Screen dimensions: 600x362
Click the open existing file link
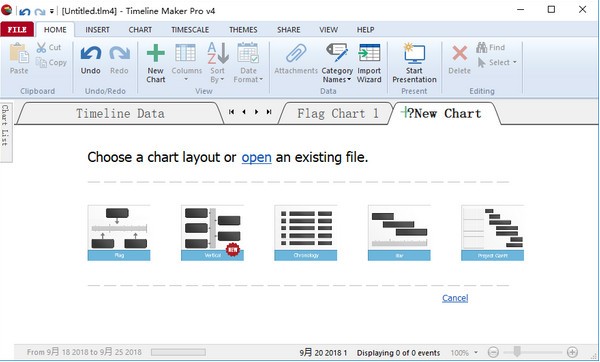(256, 157)
